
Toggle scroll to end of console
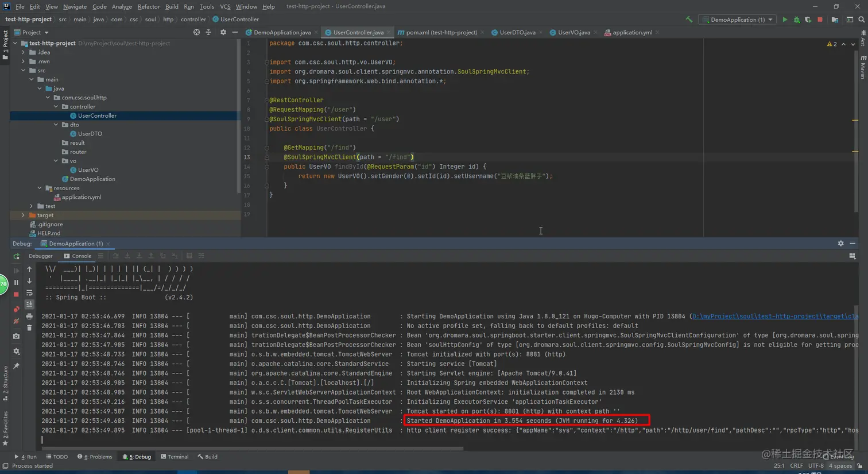29,305
